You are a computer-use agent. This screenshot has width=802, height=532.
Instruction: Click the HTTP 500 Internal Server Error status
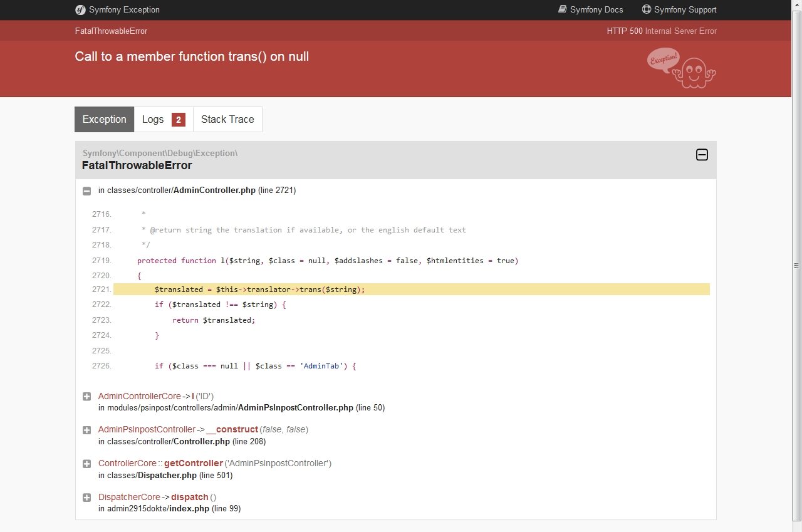tap(662, 31)
